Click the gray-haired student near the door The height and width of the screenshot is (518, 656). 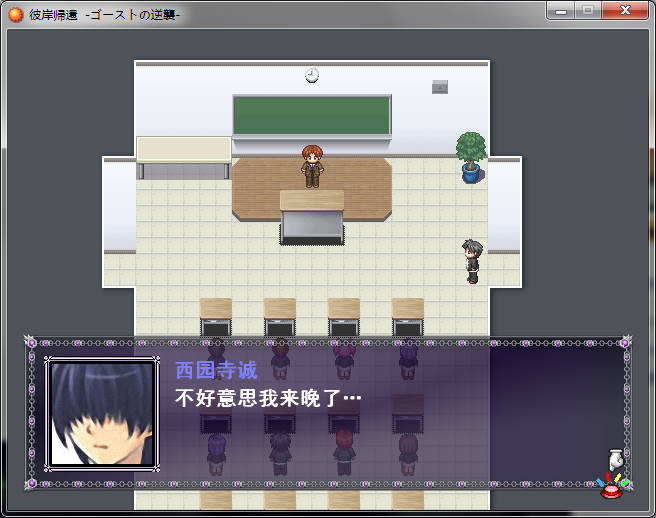[x=472, y=261]
